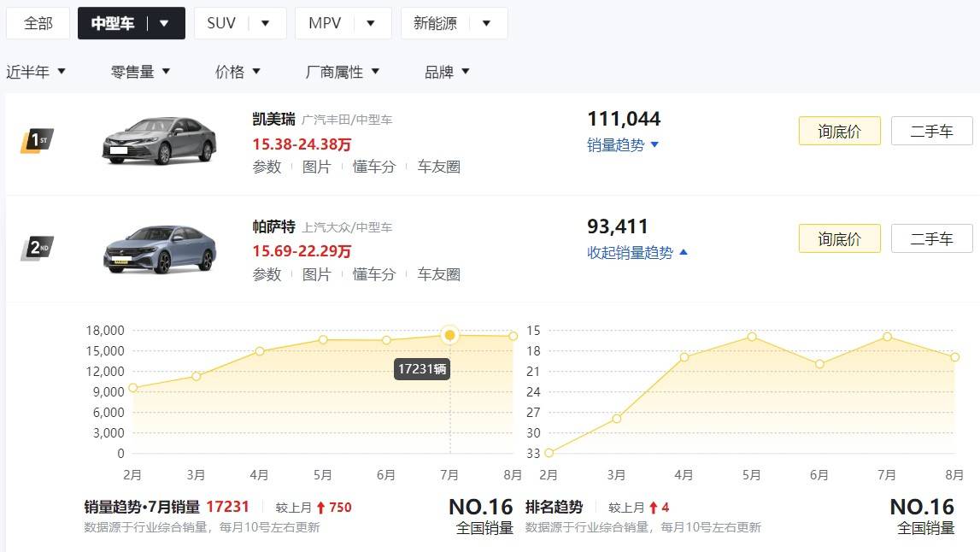Select the 全部 category tab
980x552 pixels.
pyautogui.click(x=38, y=23)
